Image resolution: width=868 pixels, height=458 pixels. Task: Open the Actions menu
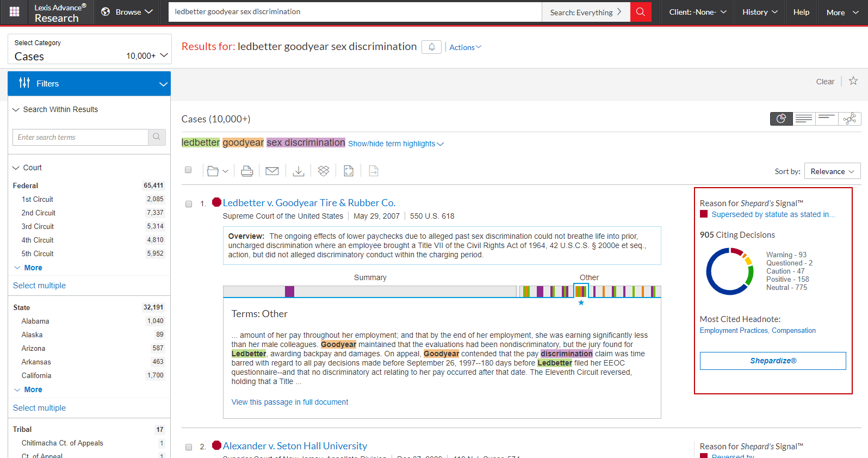point(465,47)
